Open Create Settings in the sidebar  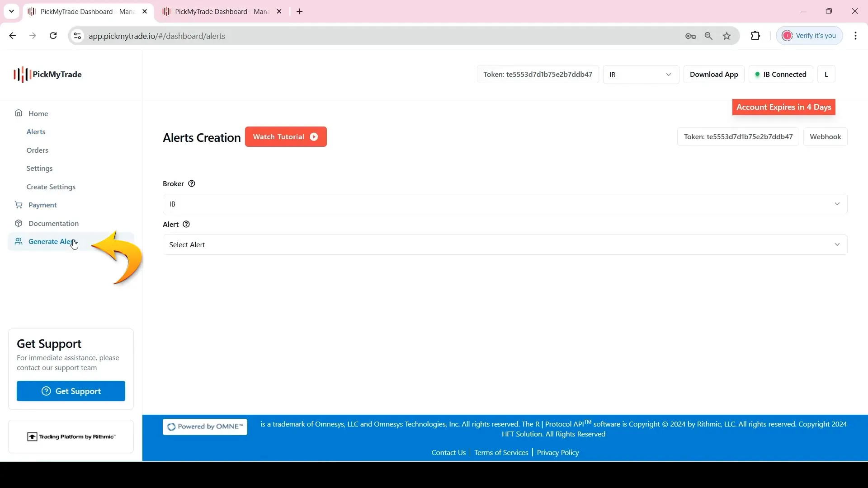(x=51, y=187)
